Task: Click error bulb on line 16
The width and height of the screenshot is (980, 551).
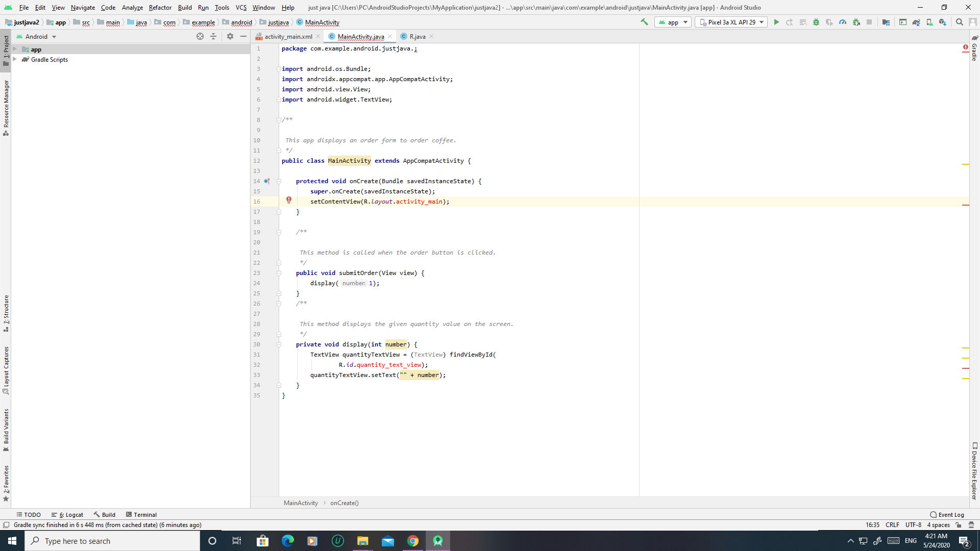Action: 289,200
